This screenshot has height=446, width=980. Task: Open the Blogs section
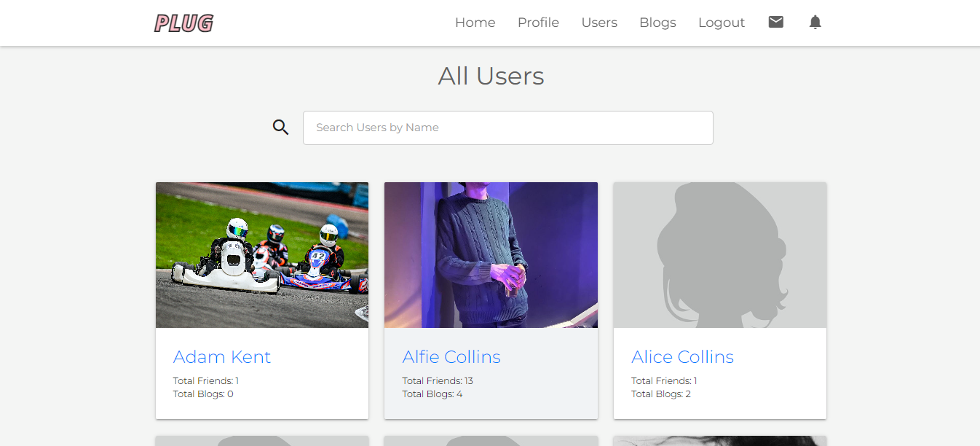pyautogui.click(x=657, y=23)
